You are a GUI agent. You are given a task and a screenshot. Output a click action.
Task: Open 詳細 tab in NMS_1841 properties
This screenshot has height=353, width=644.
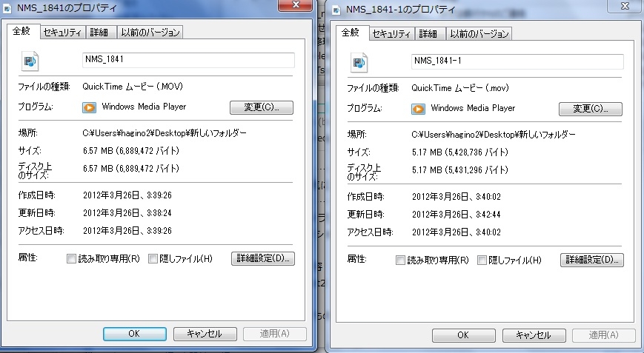[101, 33]
